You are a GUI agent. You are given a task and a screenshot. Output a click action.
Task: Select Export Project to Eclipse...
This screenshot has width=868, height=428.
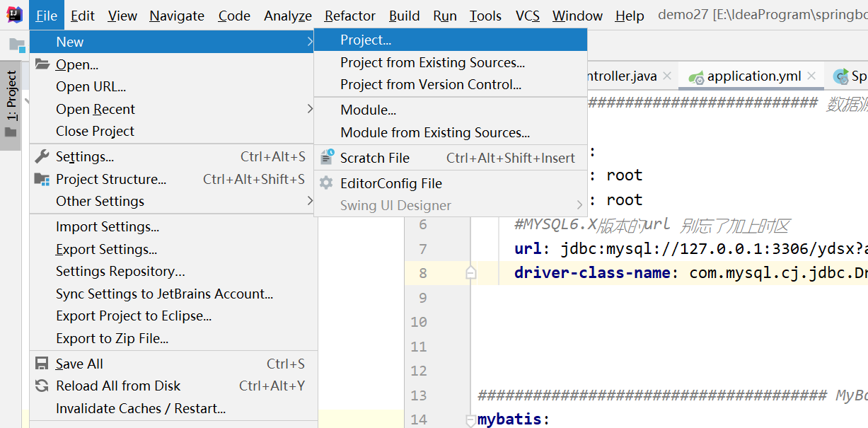point(173,316)
